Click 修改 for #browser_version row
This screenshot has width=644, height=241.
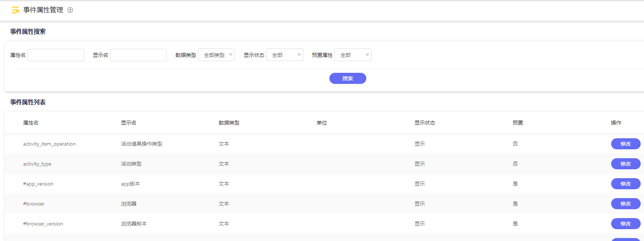pos(625,224)
